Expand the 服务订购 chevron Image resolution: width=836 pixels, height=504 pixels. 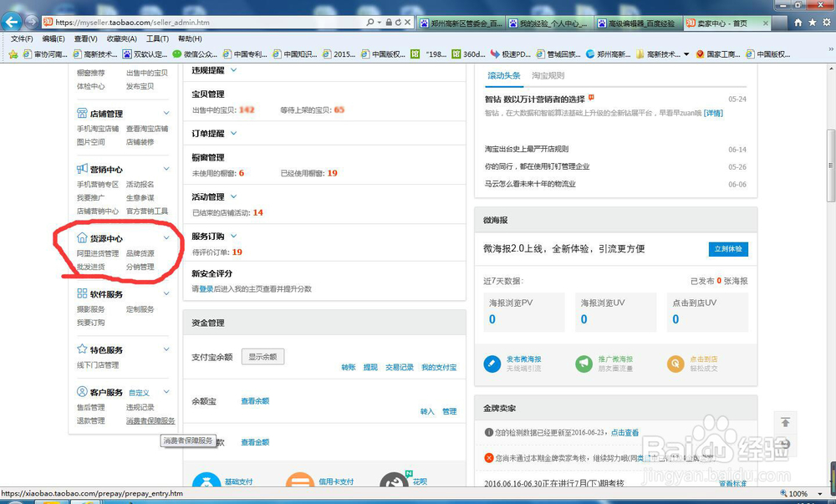point(233,236)
